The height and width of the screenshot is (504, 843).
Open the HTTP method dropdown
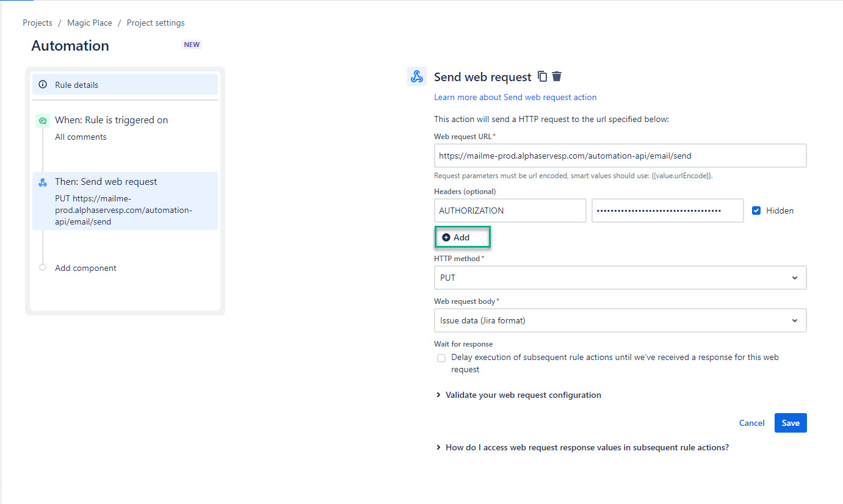(x=620, y=278)
